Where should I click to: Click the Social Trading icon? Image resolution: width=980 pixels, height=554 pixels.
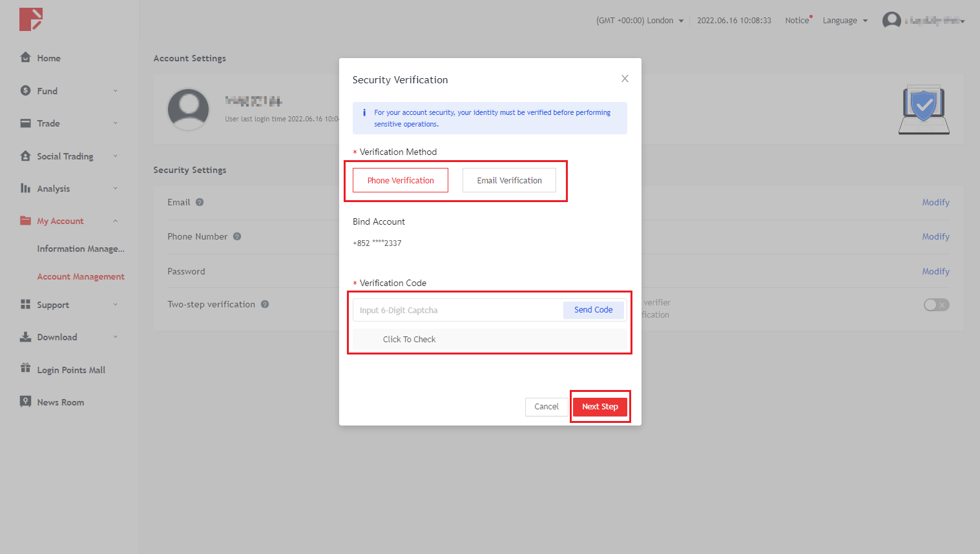pos(26,156)
